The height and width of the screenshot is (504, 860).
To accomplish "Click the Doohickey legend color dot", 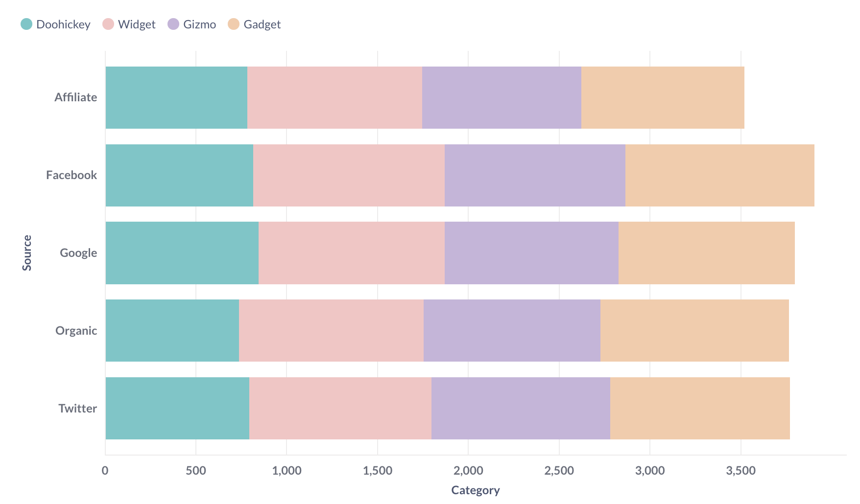I will (x=26, y=24).
